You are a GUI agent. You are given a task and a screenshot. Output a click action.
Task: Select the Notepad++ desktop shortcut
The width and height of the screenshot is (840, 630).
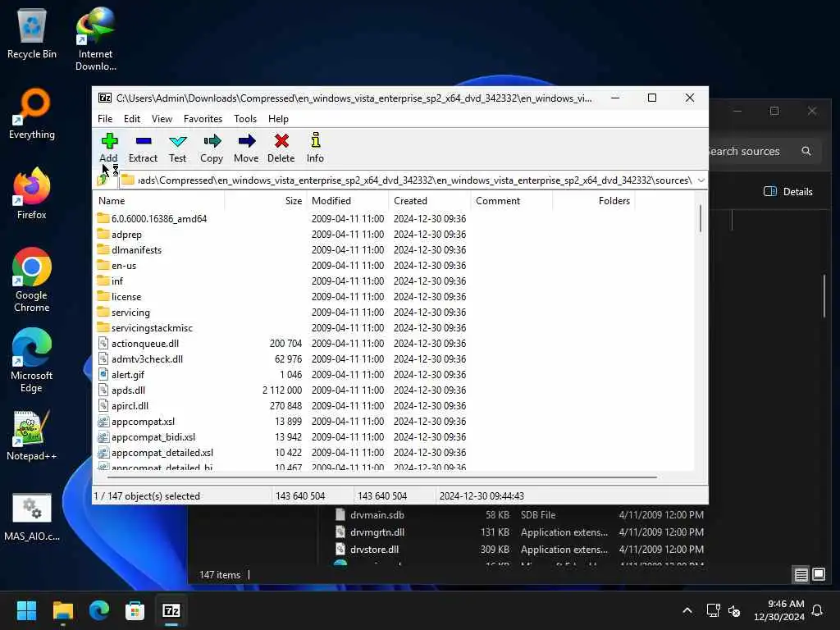[32, 435]
